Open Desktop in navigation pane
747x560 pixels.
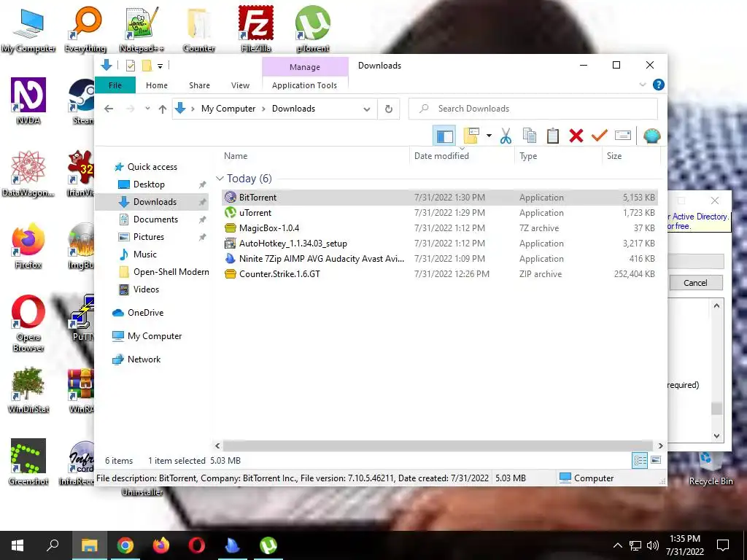click(149, 184)
